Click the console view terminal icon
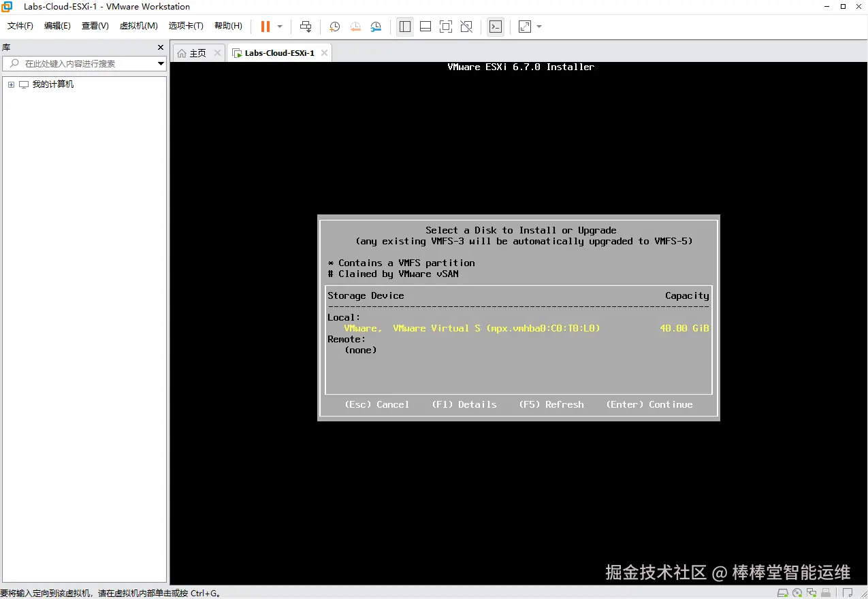 click(496, 27)
